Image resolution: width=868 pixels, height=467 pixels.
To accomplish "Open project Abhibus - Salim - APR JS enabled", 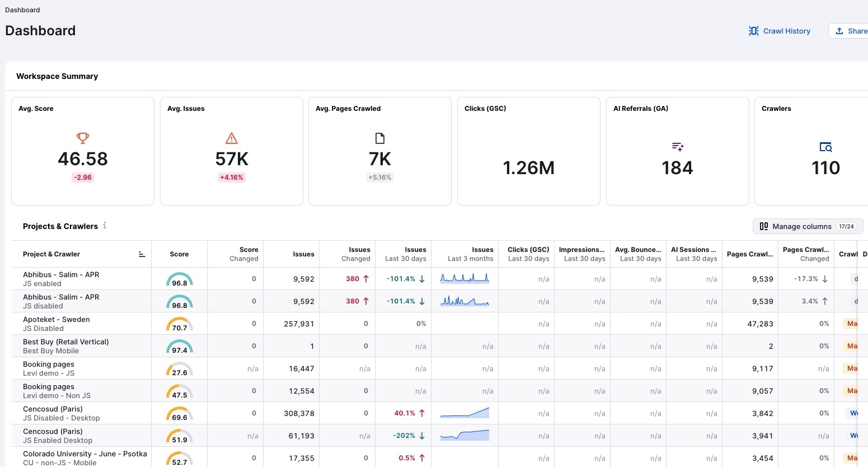I will point(61,279).
